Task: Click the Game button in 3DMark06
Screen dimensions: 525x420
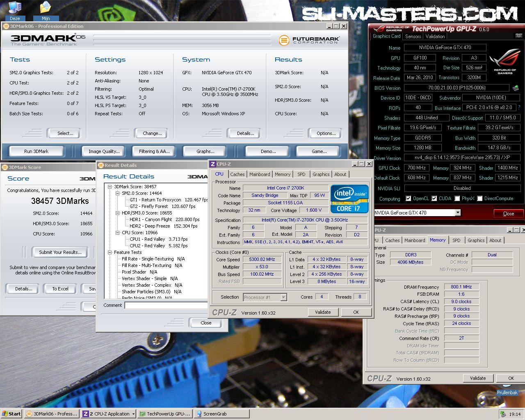Action: tap(319, 151)
